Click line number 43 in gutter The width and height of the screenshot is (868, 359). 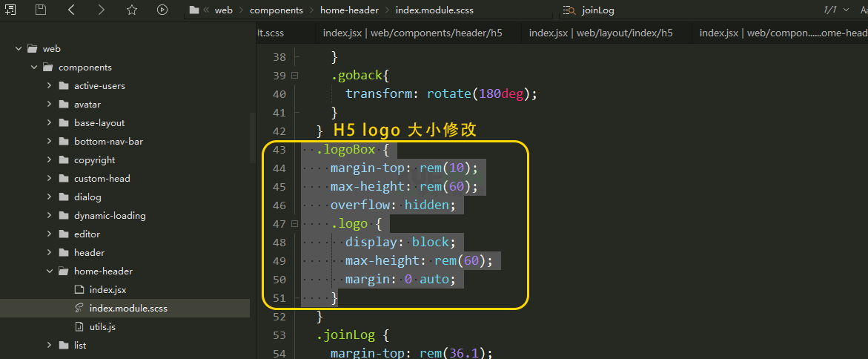point(279,150)
